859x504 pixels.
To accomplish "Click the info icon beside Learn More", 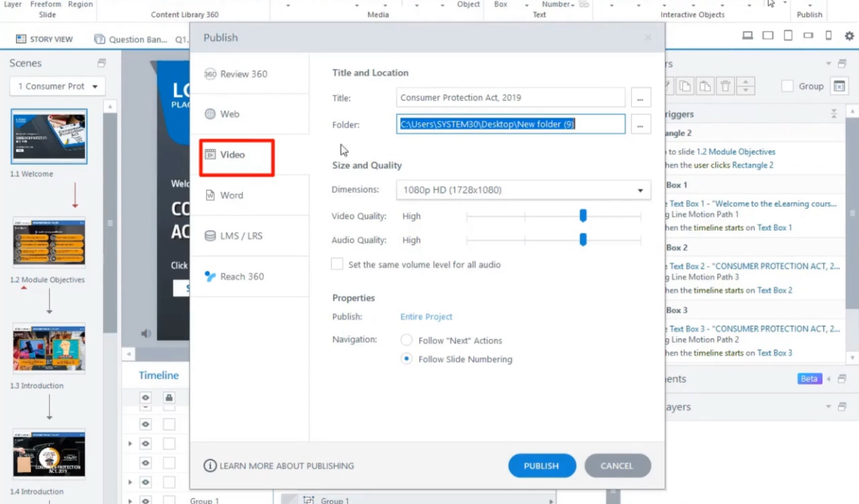I will 210,465.
